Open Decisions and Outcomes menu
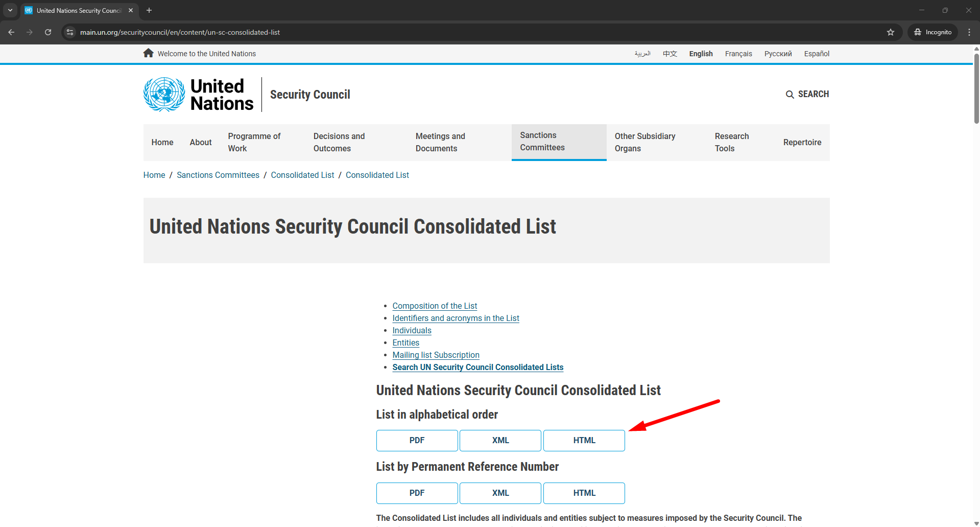The height and width of the screenshot is (527, 980). 356,143
